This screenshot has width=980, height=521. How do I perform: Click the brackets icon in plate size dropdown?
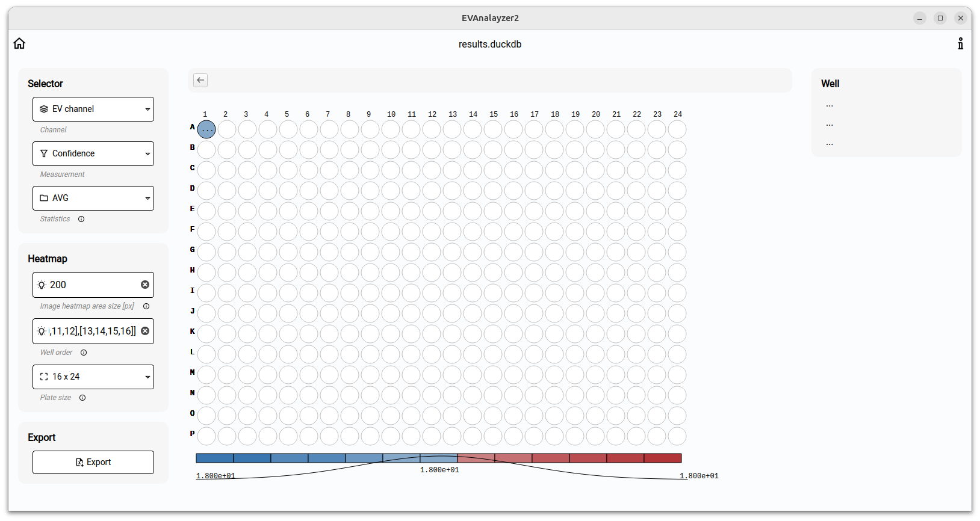44,377
